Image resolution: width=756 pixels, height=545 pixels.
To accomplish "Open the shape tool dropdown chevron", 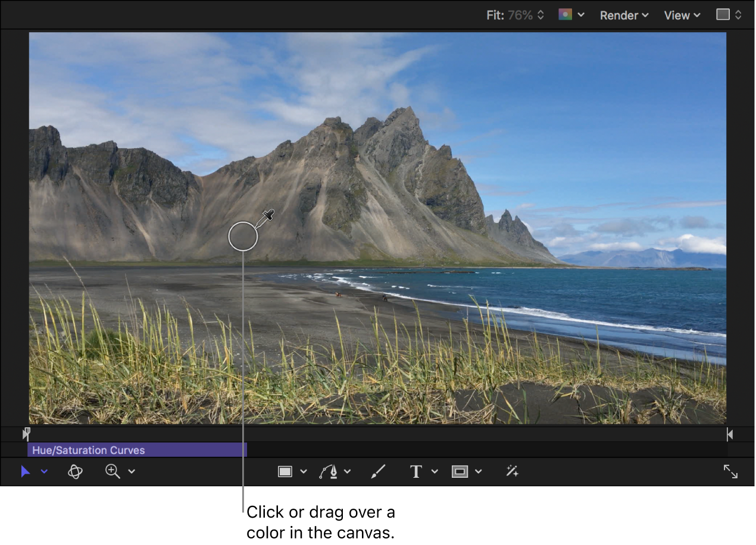I will click(x=304, y=472).
